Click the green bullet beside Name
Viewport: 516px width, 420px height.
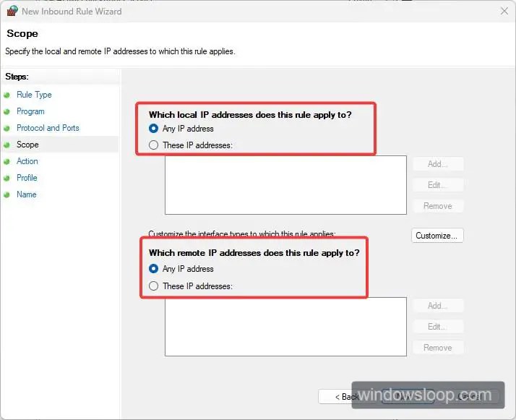click(x=7, y=195)
